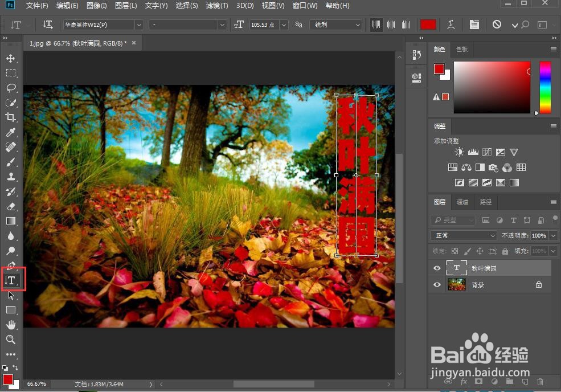Screen dimensions: 561x392
Task: Select the Rectangular Marquee tool
Action: (x=10, y=73)
